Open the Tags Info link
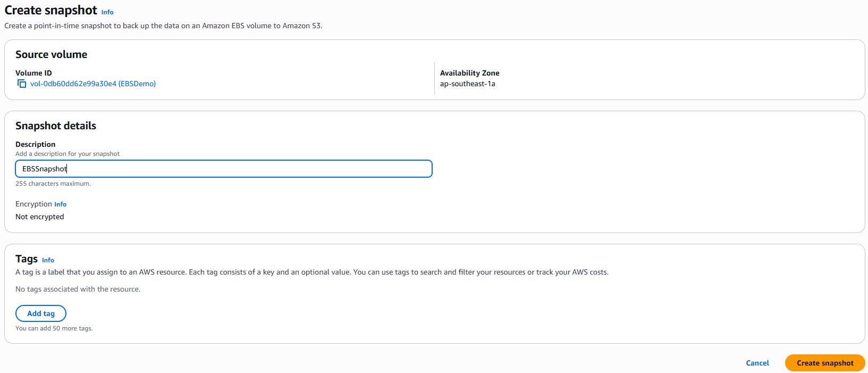The width and height of the screenshot is (868, 373). pyautogui.click(x=48, y=260)
